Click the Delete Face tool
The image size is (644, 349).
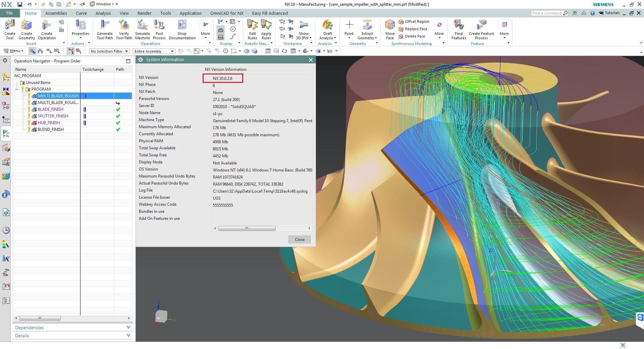[x=412, y=36]
